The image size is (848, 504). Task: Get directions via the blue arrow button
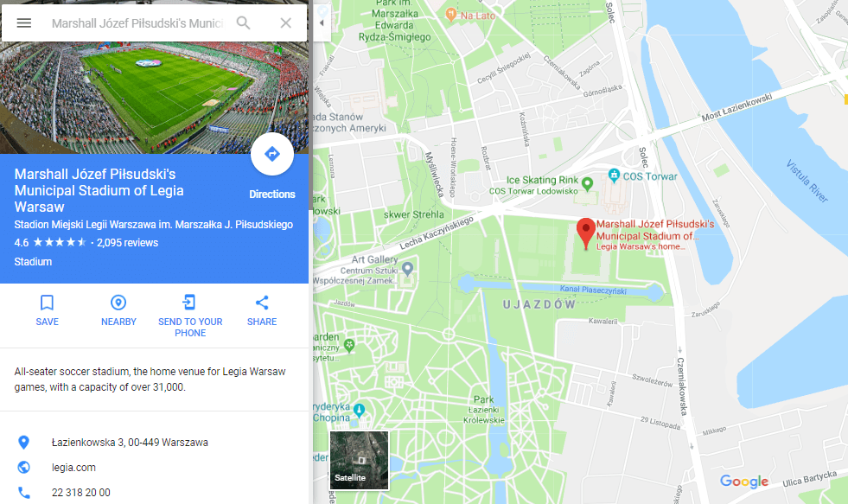click(272, 154)
